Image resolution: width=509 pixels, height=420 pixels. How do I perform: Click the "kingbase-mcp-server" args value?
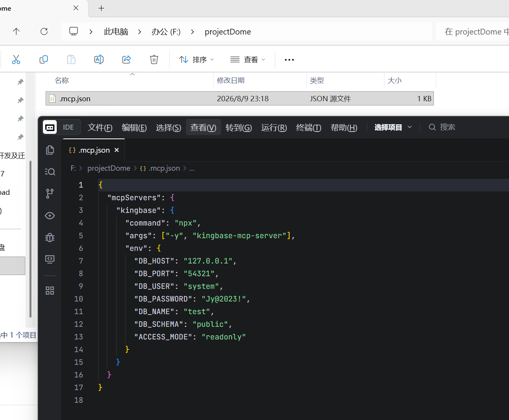(x=240, y=236)
